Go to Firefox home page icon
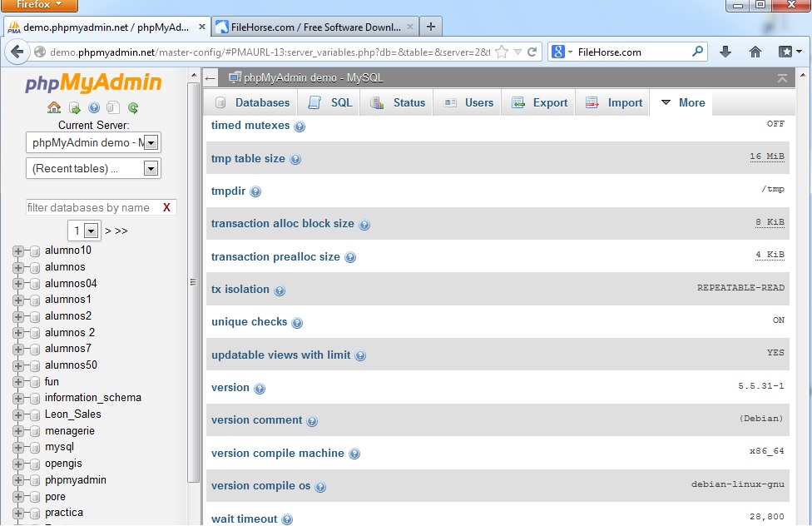 pyautogui.click(x=755, y=52)
